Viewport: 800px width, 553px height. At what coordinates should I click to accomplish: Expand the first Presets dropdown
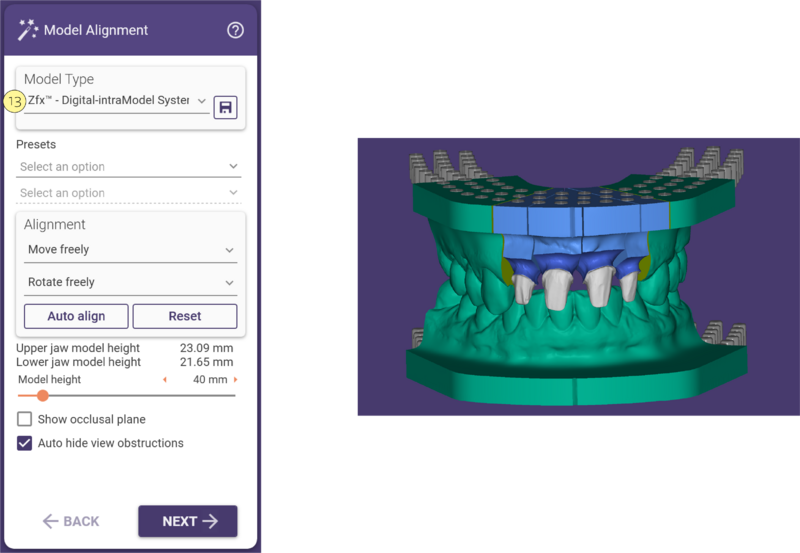pyautogui.click(x=129, y=167)
